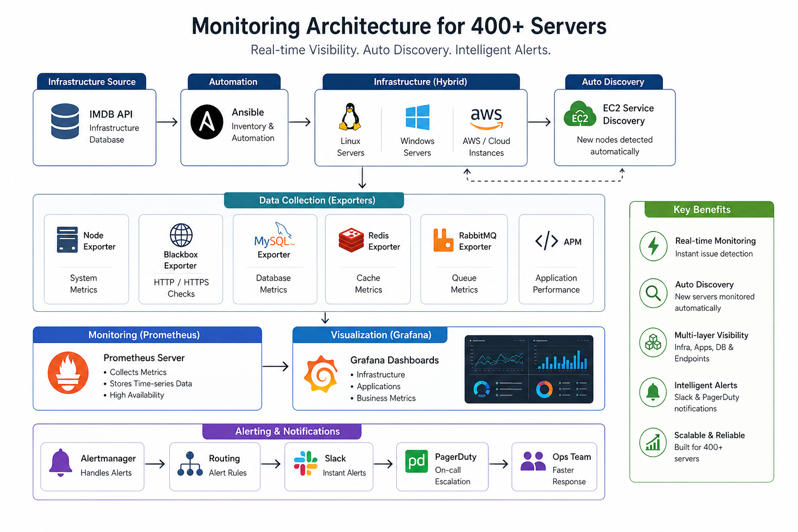The width and height of the screenshot is (798, 532).
Task: Click the IMDB API database cylinder icon
Action: pyautogui.click(x=65, y=121)
